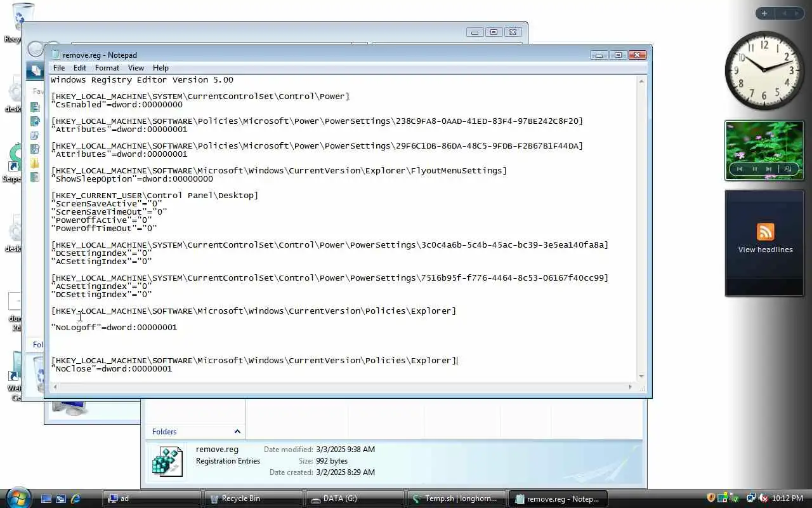
Task: Click Notepad vertical scrollbar down arrow
Action: pyautogui.click(x=641, y=377)
